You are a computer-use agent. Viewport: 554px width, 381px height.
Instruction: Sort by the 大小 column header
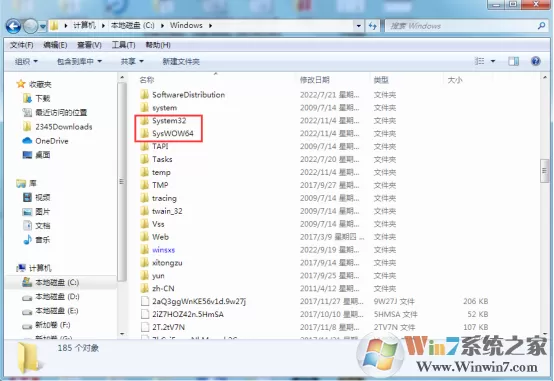[455, 80]
